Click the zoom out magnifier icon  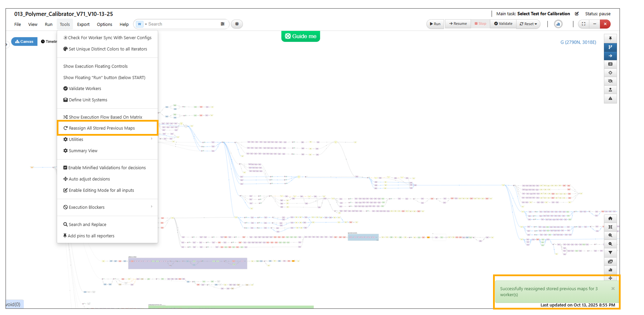coord(610,244)
